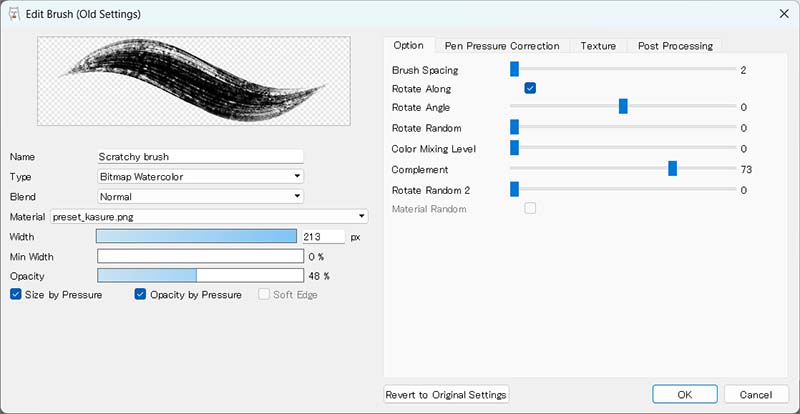The width and height of the screenshot is (800, 414).
Task: Click the Color Mixing Level label
Action: [x=434, y=149]
